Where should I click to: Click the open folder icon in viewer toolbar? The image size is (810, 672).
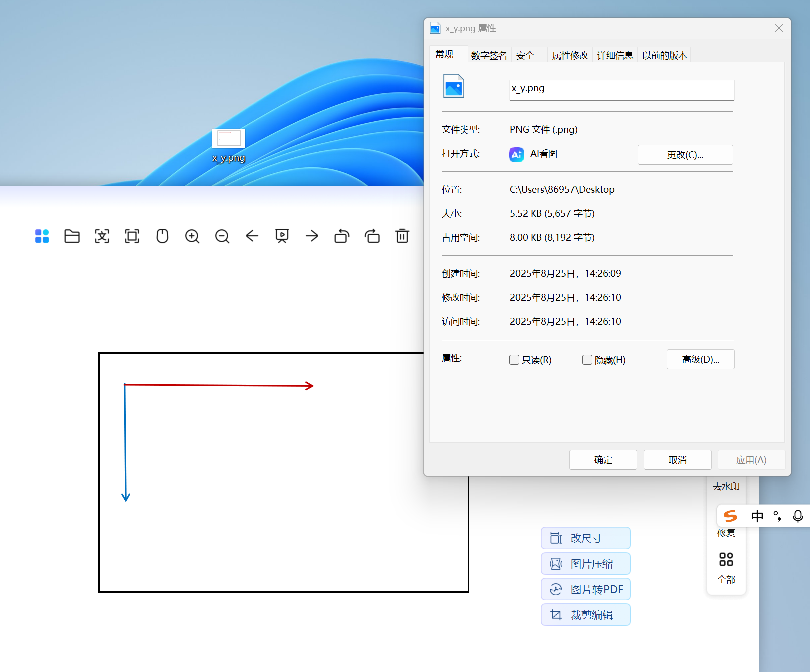click(x=72, y=236)
